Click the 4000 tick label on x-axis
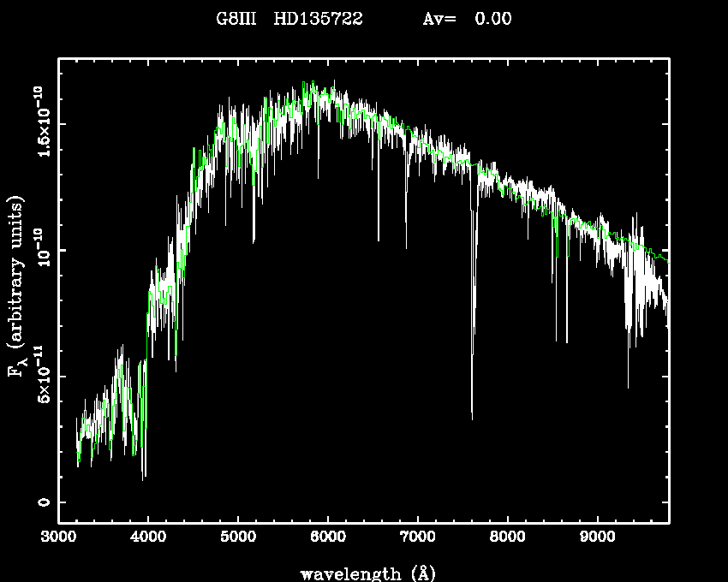Viewport: 728px width, 582px height. pyautogui.click(x=148, y=538)
